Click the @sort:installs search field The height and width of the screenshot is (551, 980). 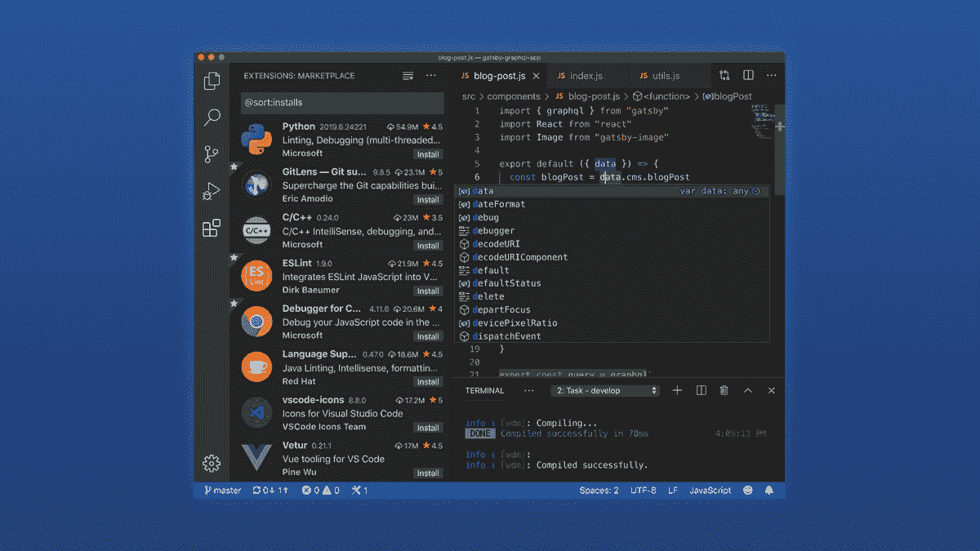click(x=342, y=103)
